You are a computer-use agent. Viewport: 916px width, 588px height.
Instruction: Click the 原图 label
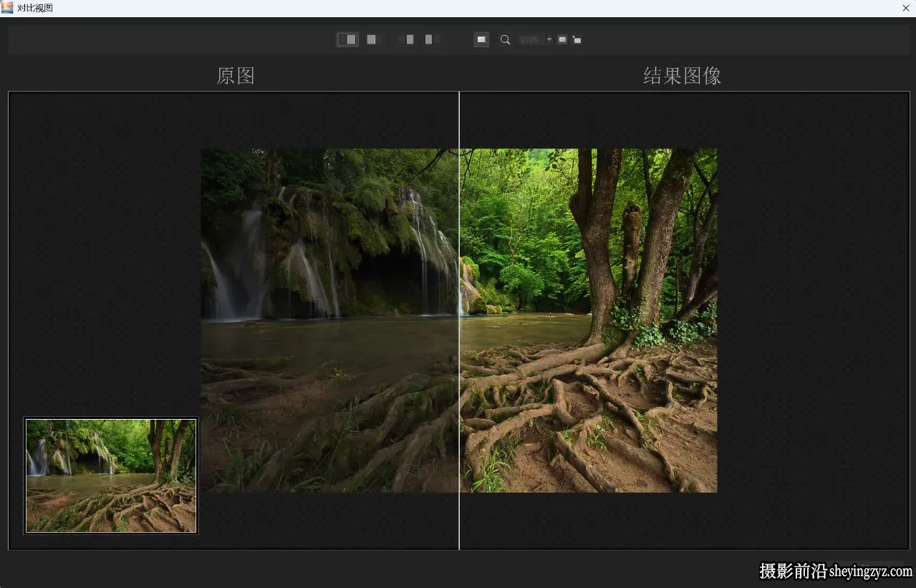click(236, 76)
